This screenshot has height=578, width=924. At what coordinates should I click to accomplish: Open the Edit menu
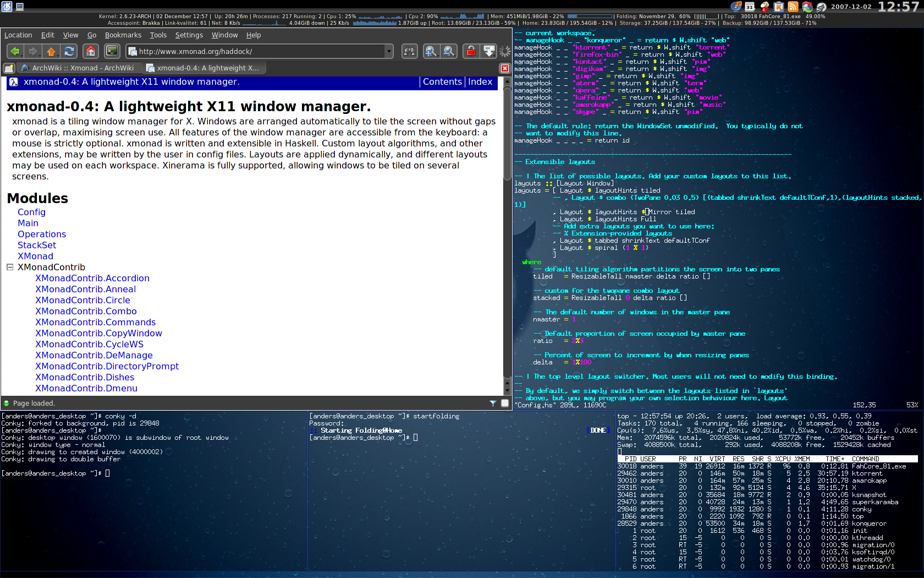click(48, 35)
